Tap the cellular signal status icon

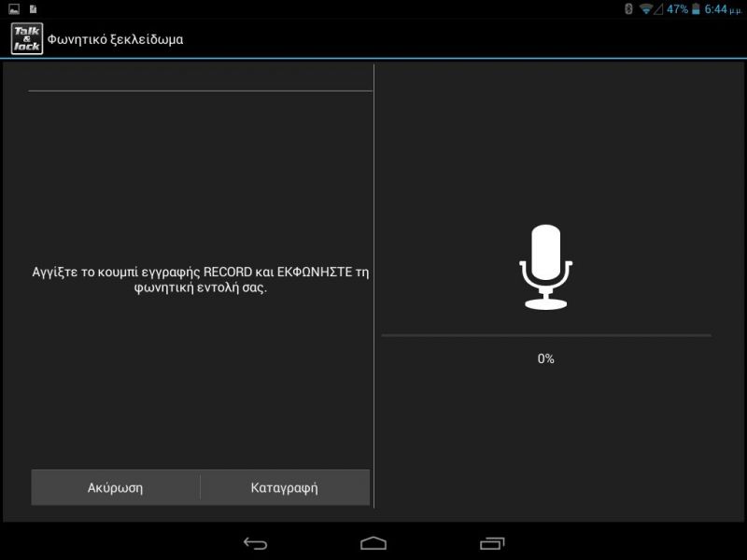tap(658, 9)
